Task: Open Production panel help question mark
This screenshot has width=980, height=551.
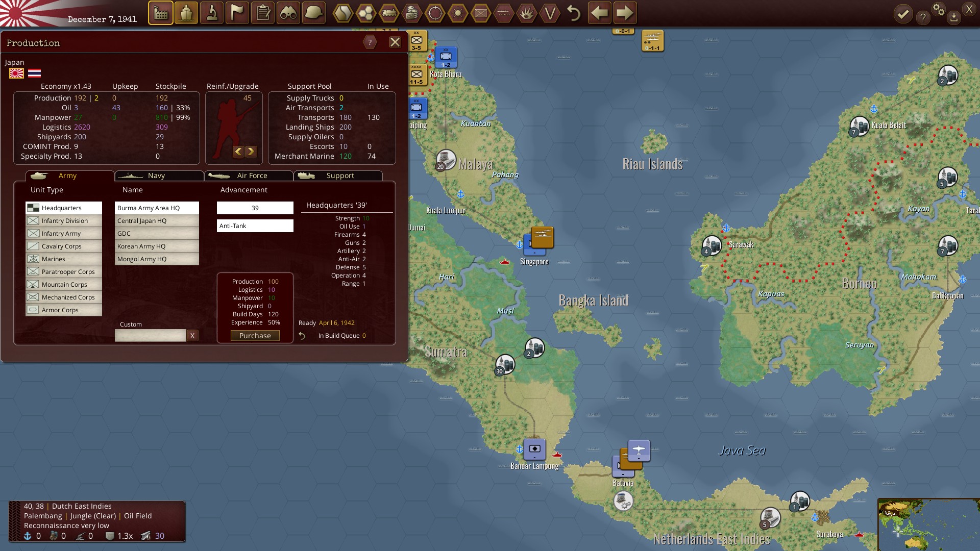Action: coord(370,42)
